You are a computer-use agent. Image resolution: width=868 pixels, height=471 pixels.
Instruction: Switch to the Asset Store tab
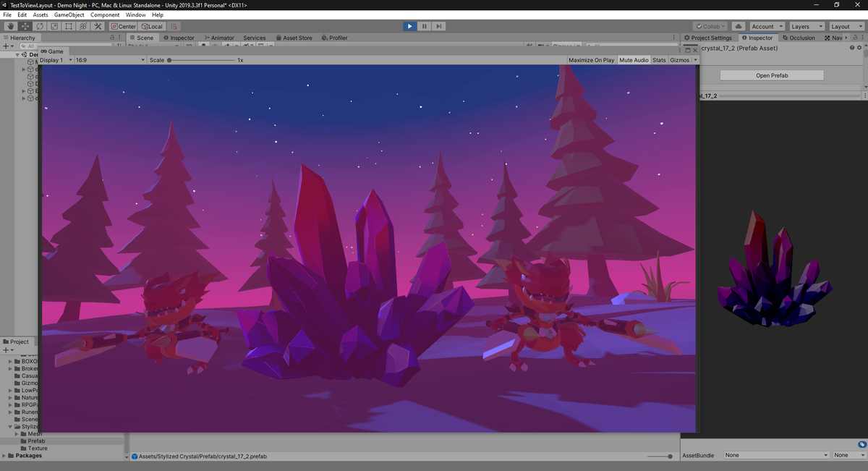click(293, 38)
